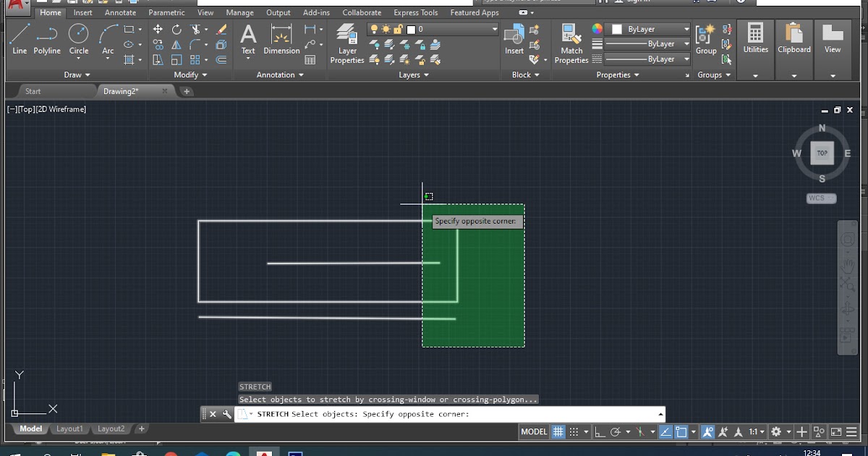Click the Rectangular Array icon
Viewport: 868px width, 456px height.
point(195,60)
